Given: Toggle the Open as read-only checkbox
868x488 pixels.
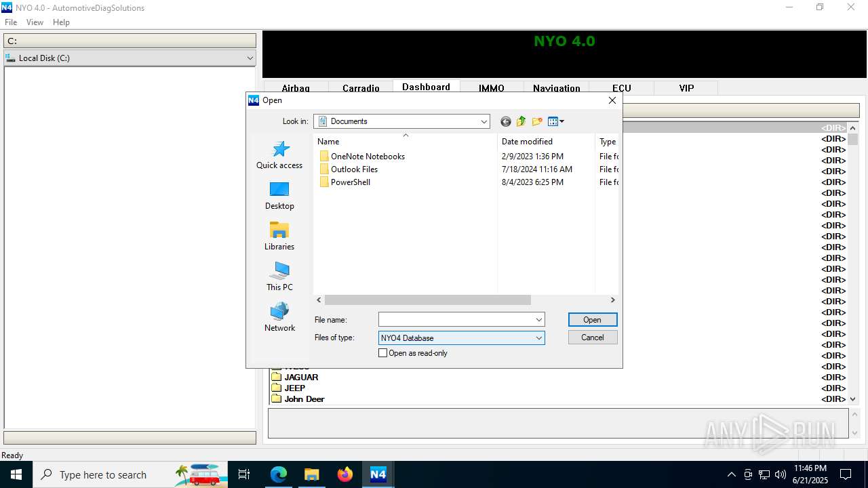Looking at the screenshot, I should (x=383, y=353).
